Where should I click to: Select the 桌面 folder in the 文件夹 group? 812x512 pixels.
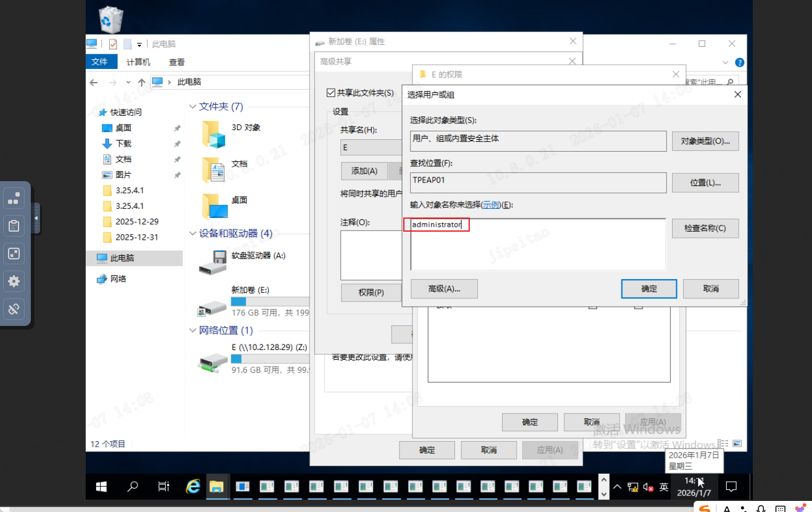point(214,206)
